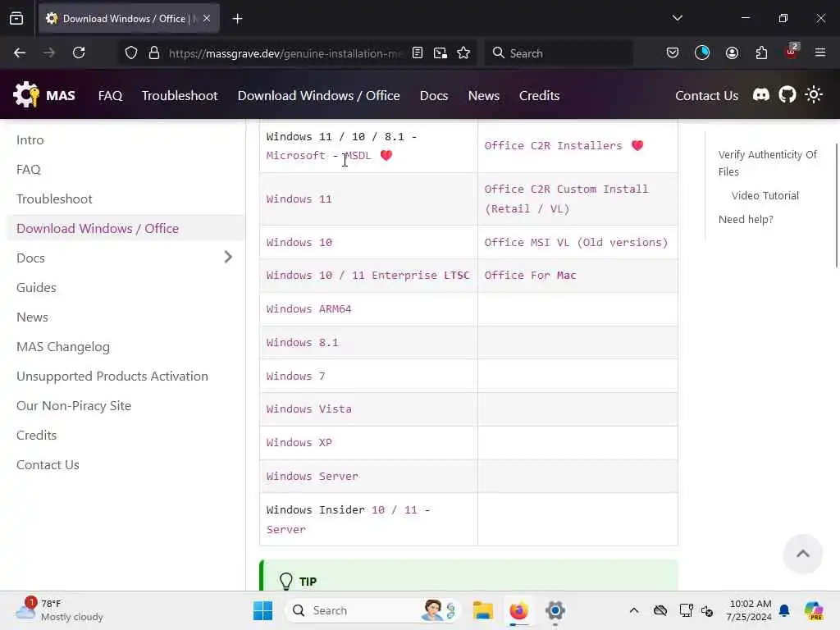Open Download Windows / Office header item
Screen dimensions: 840x630
(319, 95)
